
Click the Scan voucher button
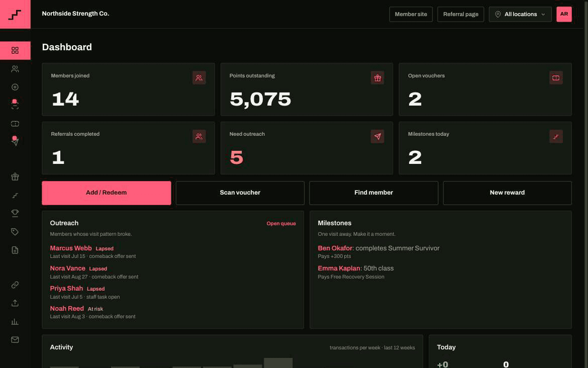tap(240, 193)
